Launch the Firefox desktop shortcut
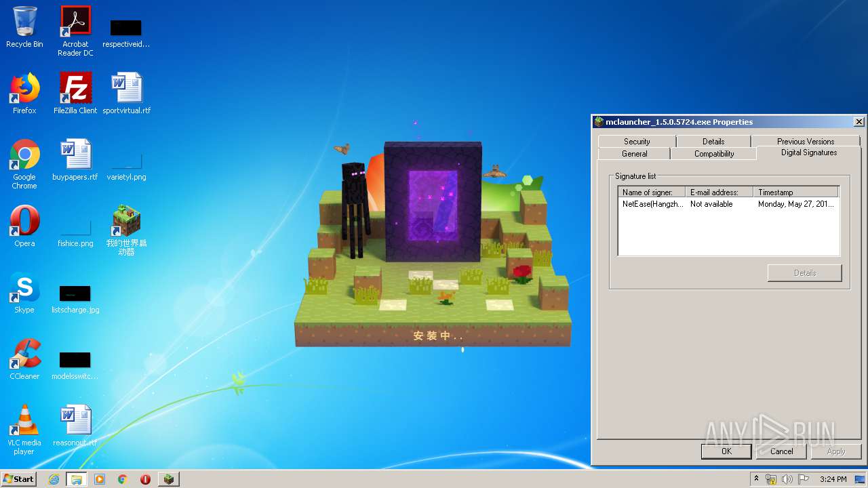 (24, 94)
